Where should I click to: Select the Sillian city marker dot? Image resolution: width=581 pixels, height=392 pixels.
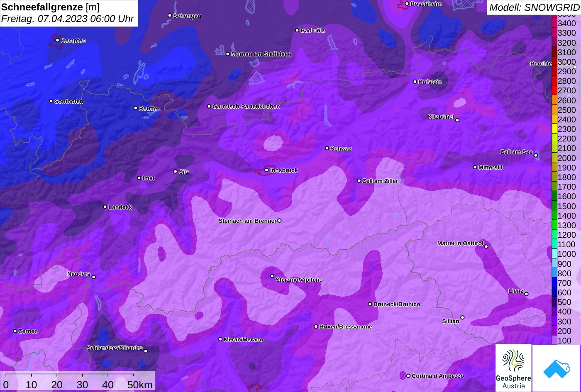tap(462, 318)
